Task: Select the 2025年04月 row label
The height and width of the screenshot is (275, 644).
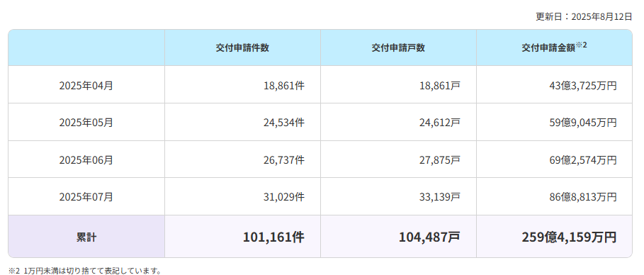Action: click(86, 85)
